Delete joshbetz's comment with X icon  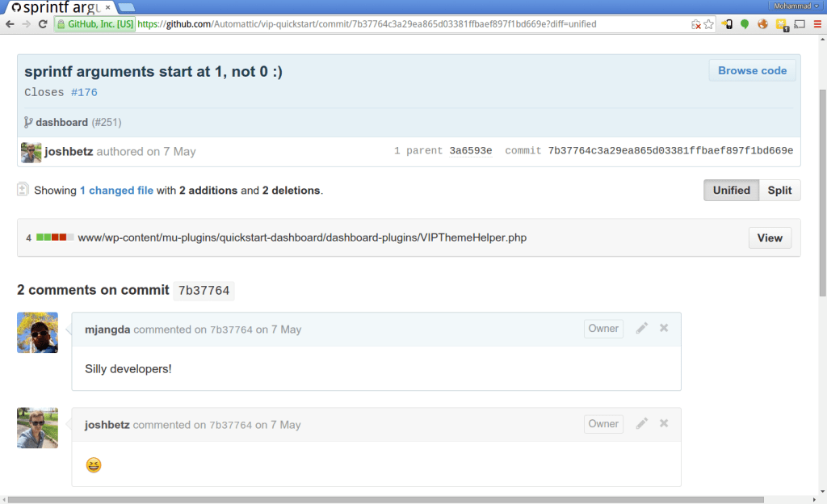(x=664, y=423)
